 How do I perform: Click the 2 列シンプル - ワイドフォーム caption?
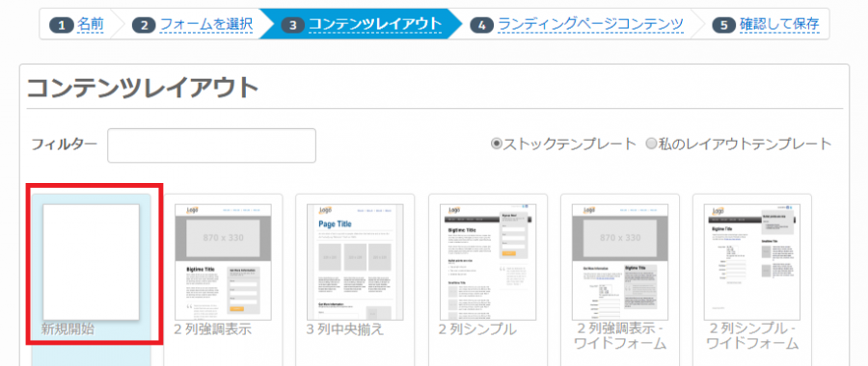(753, 337)
